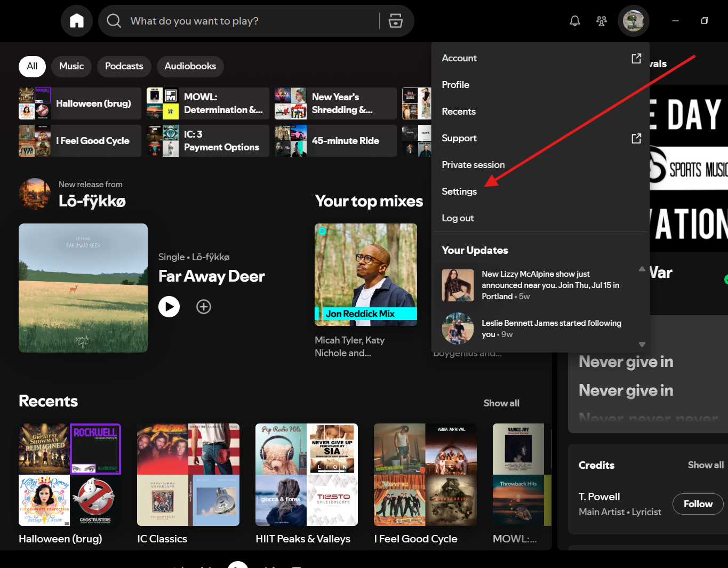Open 45-minute Ride shortcut tile

336,141
